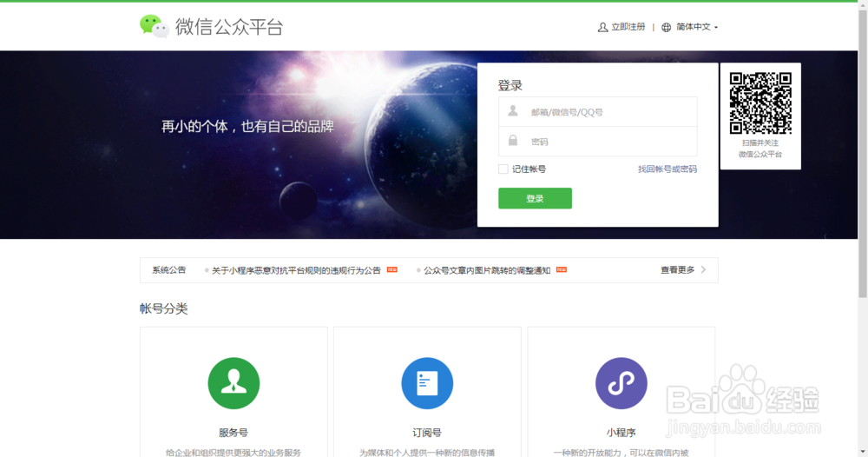Click the green 服务号 icon
This screenshot has height=457, width=868.
point(233,383)
